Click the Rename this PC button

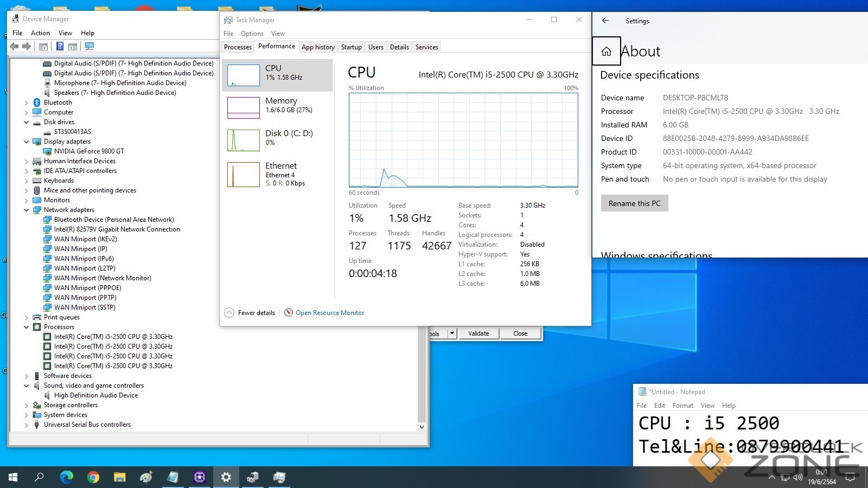click(634, 203)
